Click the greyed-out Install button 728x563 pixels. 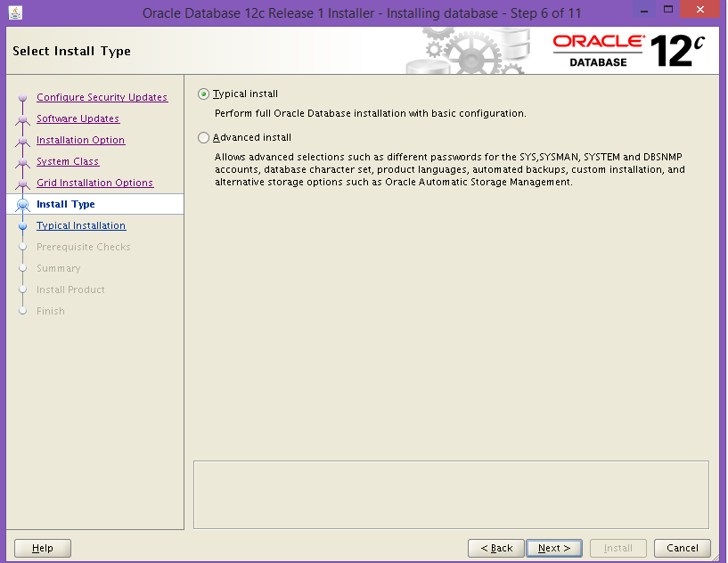point(618,548)
